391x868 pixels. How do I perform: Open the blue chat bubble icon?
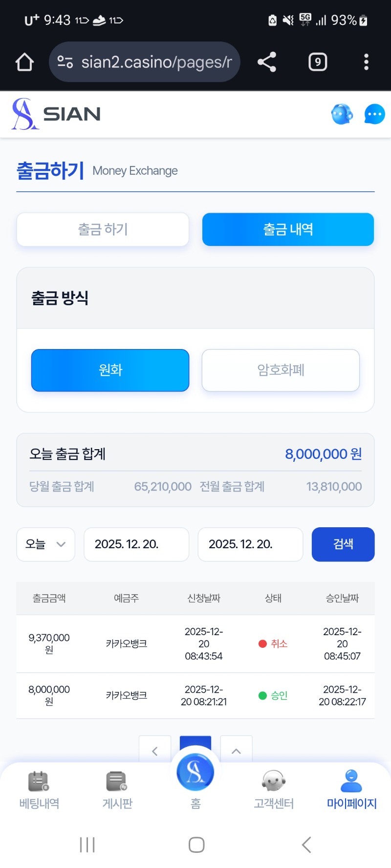374,114
